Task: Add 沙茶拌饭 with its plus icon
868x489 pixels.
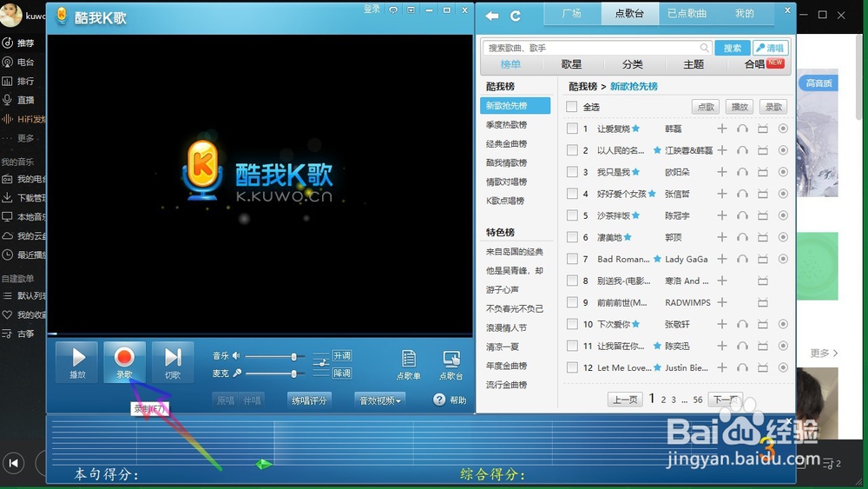Action: click(722, 215)
